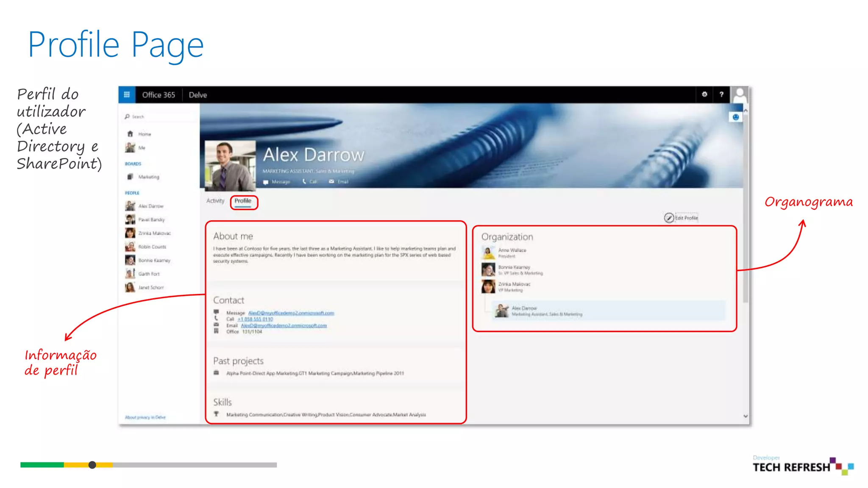Screen dimensions: 868x488
Task: Open About privacy in Delve link
Action: tap(145, 417)
